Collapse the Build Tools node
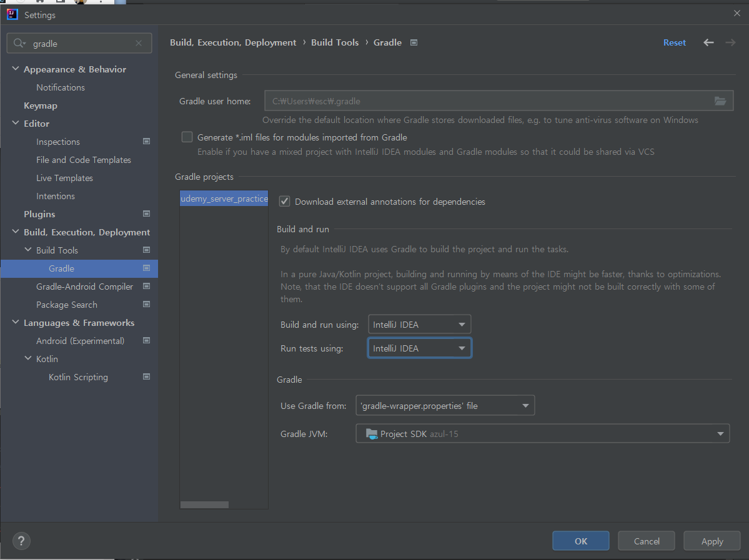This screenshot has height=560, width=749. (27, 250)
